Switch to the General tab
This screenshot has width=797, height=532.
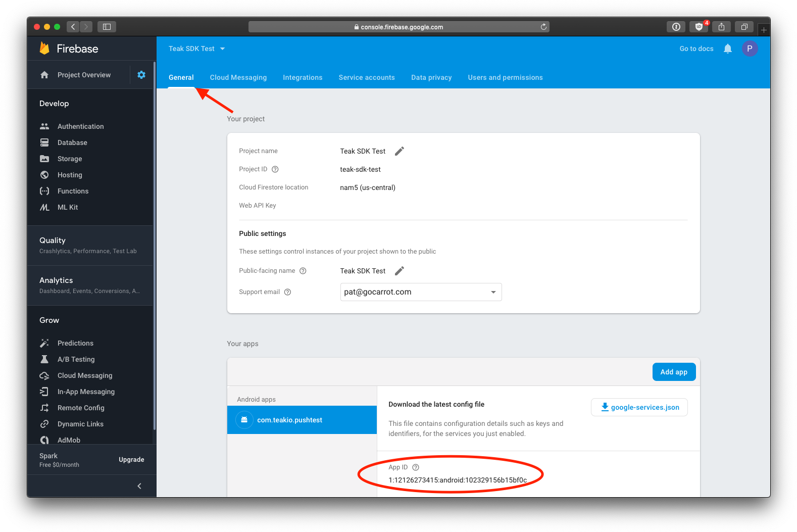click(x=181, y=77)
